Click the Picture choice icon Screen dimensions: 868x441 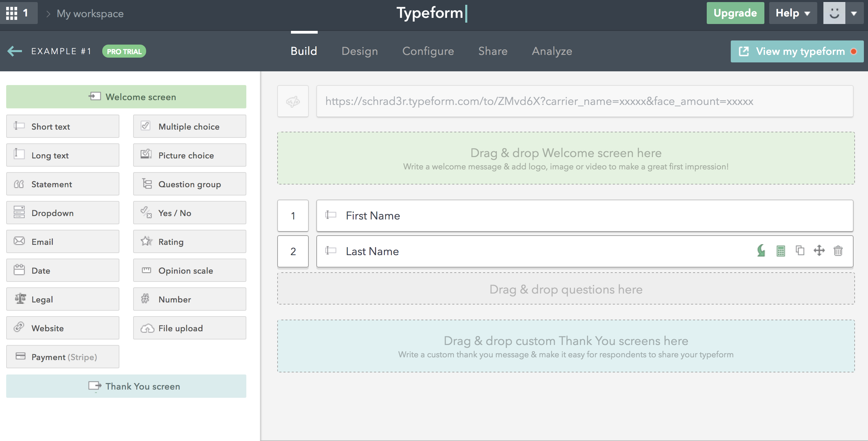click(x=146, y=154)
